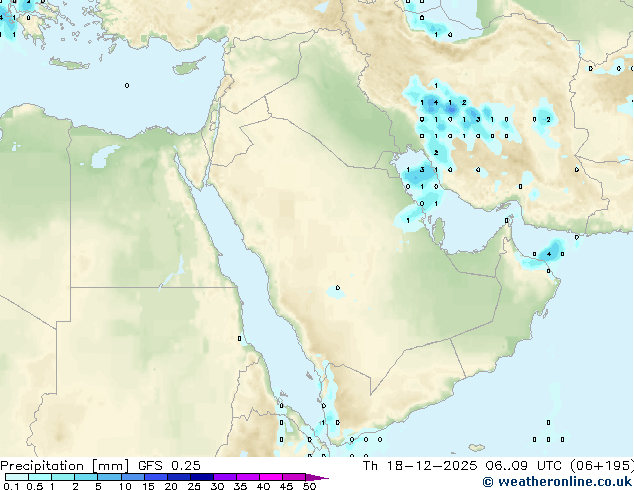Pick the 0.5–1 mm legend swatch
This screenshot has width=634, height=490.
(x=40, y=477)
